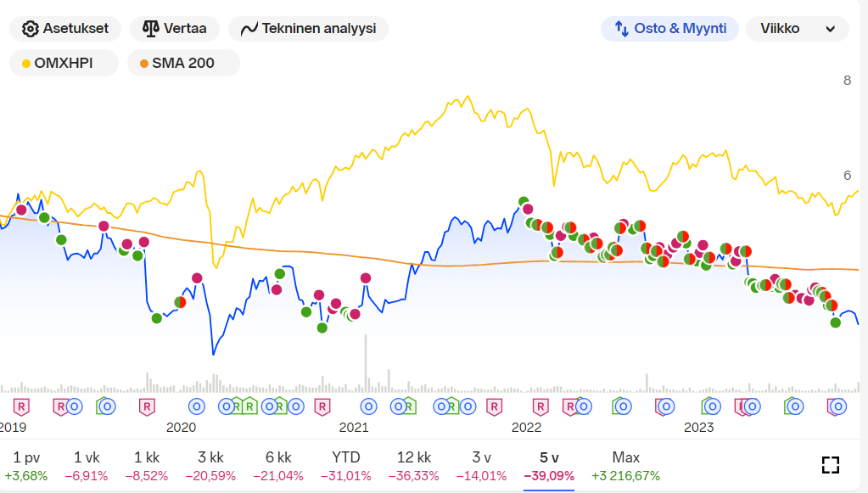Image resolution: width=868 pixels, height=493 pixels.
Task: Click the price axis value 8
Action: [x=847, y=81]
